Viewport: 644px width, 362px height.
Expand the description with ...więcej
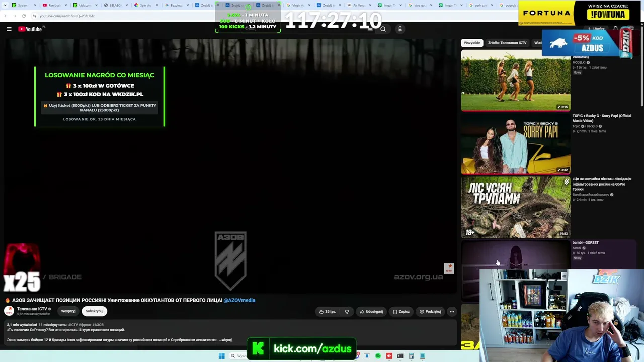(x=225, y=340)
